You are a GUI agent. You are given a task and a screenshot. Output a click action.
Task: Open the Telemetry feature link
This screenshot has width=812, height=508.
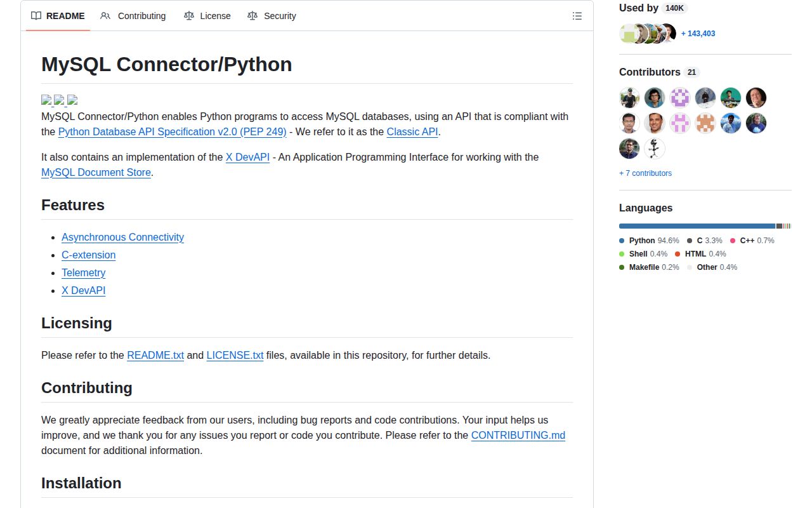(83, 272)
